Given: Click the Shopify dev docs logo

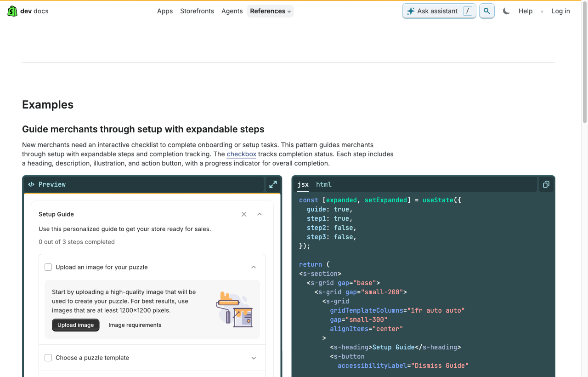Looking at the screenshot, I should click(x=28, y=11).
